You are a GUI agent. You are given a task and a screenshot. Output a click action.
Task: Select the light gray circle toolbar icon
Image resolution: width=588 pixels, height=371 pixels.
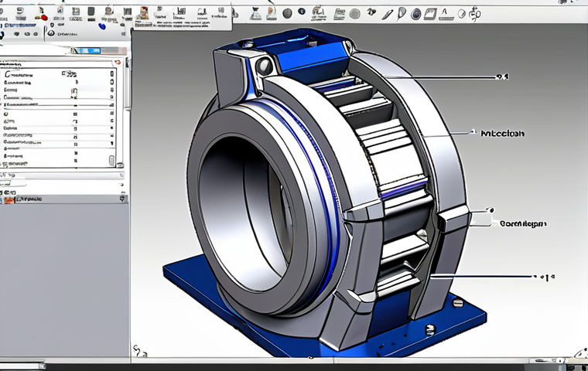(x=355, y=14)
